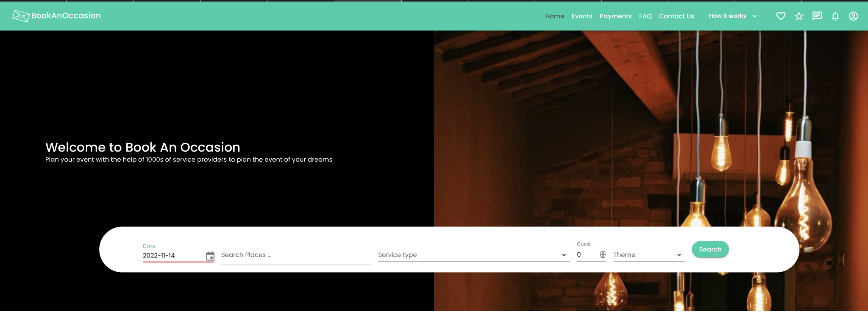Go to the Home menu item

554,16
